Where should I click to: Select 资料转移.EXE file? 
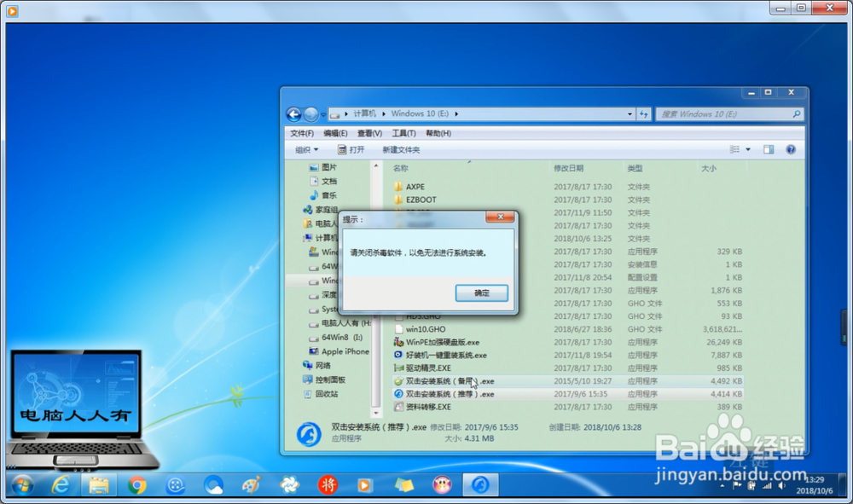(428, 407)
